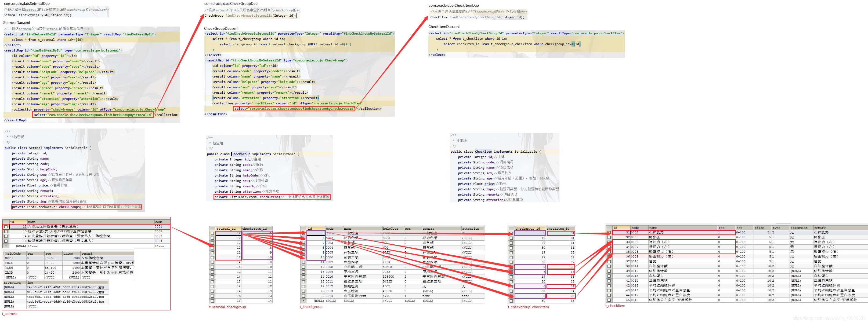Image resolution: width=868 pixels, height=323 pixels.
Task: Click the t_checkgroup_checkitem table label
Action: point(528,307)
